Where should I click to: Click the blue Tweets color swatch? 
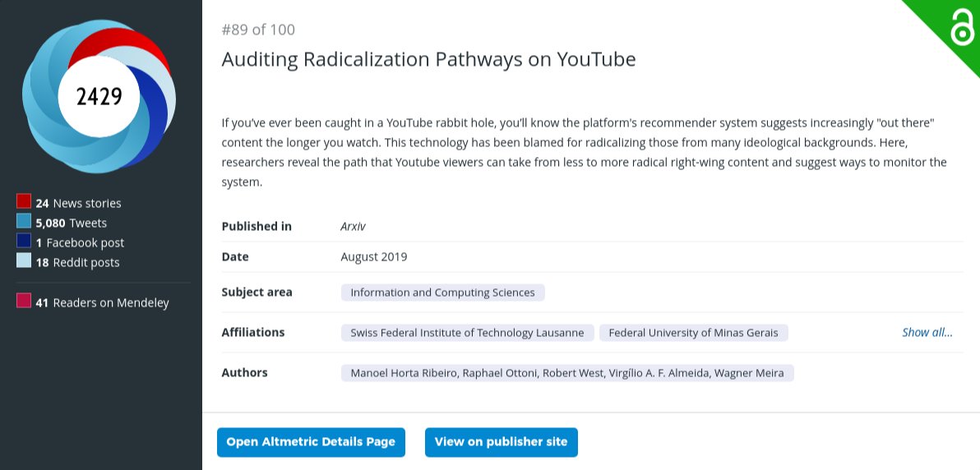(x=24, y=221)
